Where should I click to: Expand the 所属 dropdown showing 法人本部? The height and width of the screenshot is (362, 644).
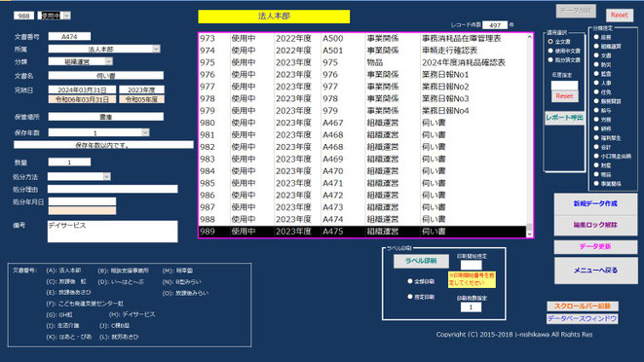click(x=156, y=49)
